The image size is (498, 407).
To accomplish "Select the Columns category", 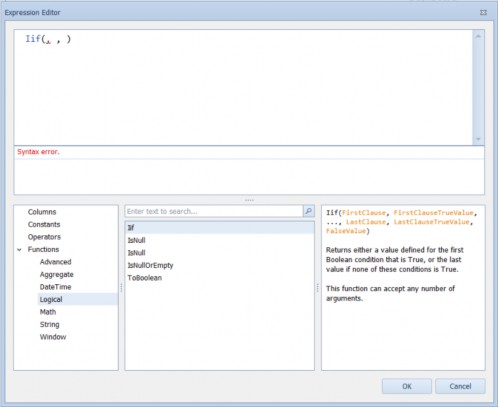I will coord(42,212).
